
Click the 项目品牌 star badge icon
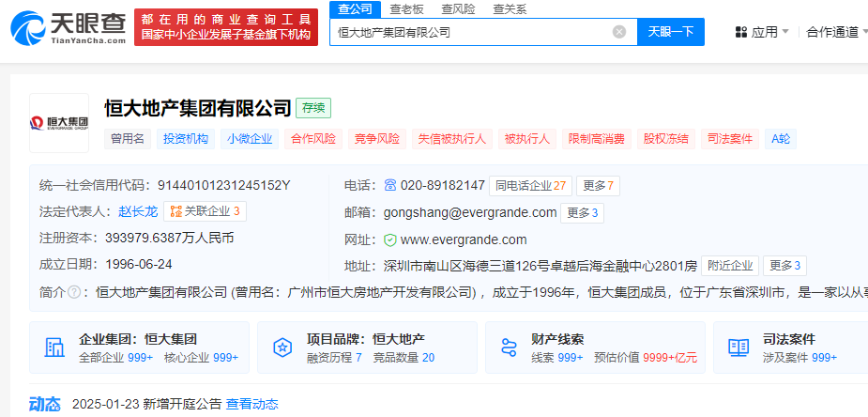coord(282,347)
